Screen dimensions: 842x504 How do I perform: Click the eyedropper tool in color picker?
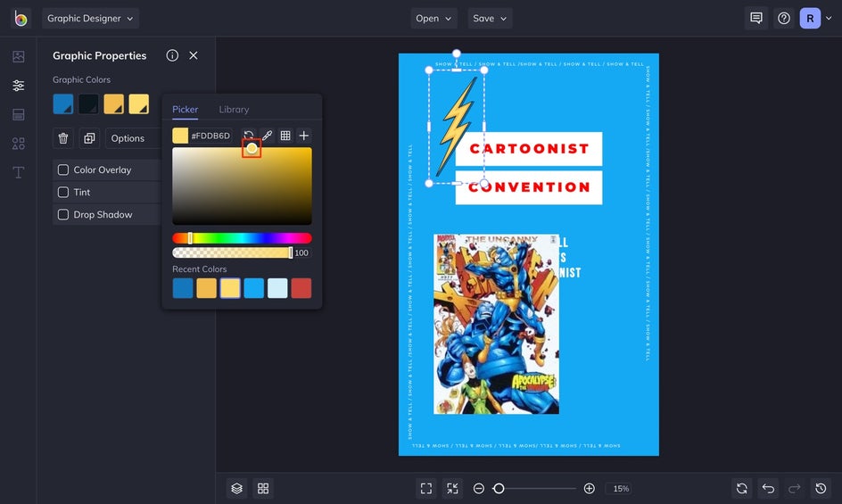pos(267,136)
